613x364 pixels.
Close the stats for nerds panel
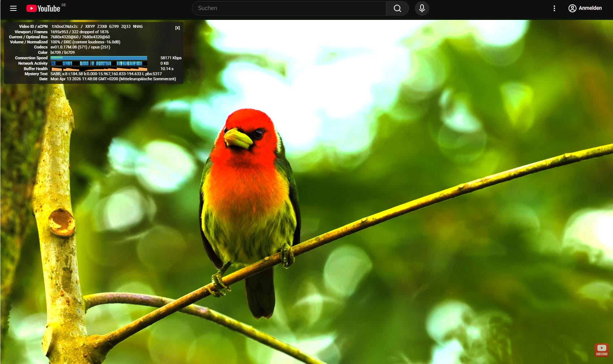pyautogui.click(x=177, y=28)
